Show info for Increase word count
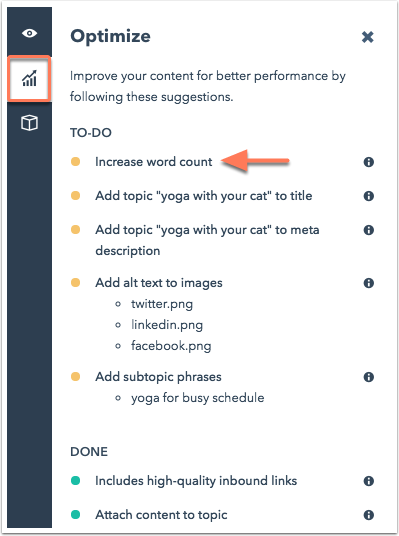This screenshot has width=399, height=536. (x=369, y=162)
